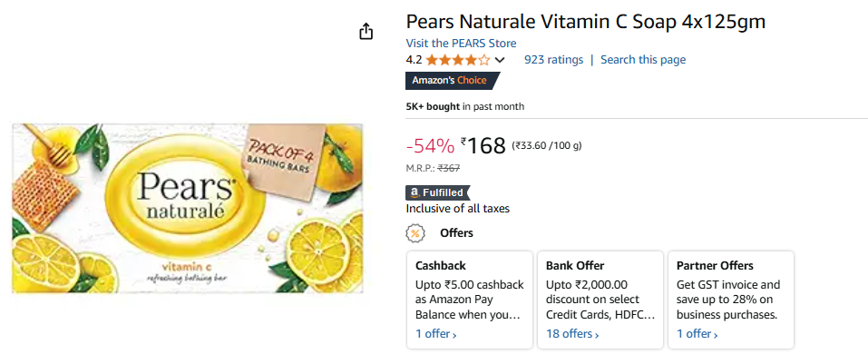The image size is (868, 354).
Task: Click the product title text
Action: click(586, 22)
